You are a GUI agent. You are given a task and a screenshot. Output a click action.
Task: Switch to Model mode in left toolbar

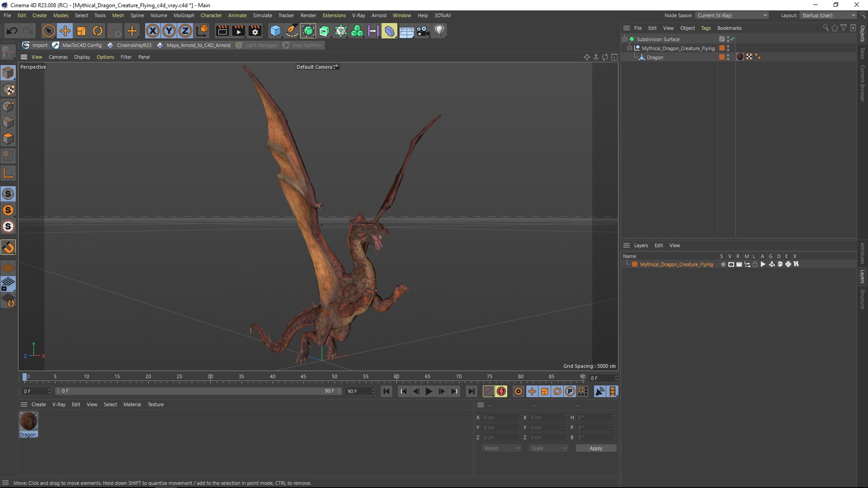tap(8, 73)
